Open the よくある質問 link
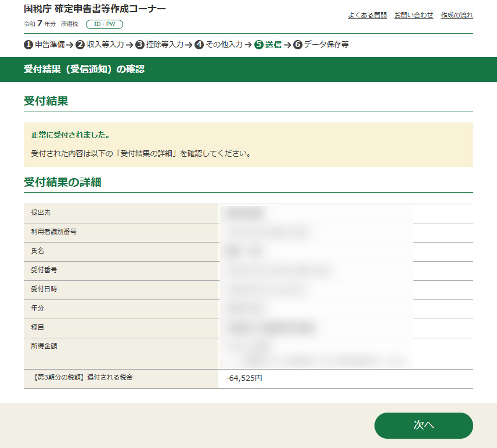Screen dimensions: 497x448 coord(367,15)
